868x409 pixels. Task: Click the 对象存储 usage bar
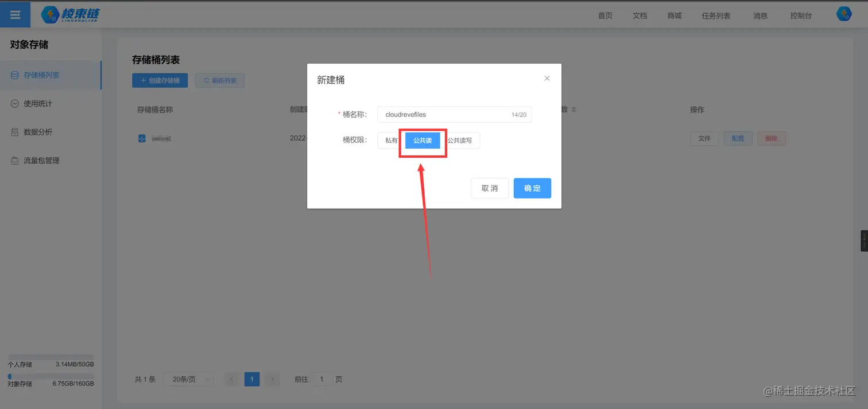point(51,376)
